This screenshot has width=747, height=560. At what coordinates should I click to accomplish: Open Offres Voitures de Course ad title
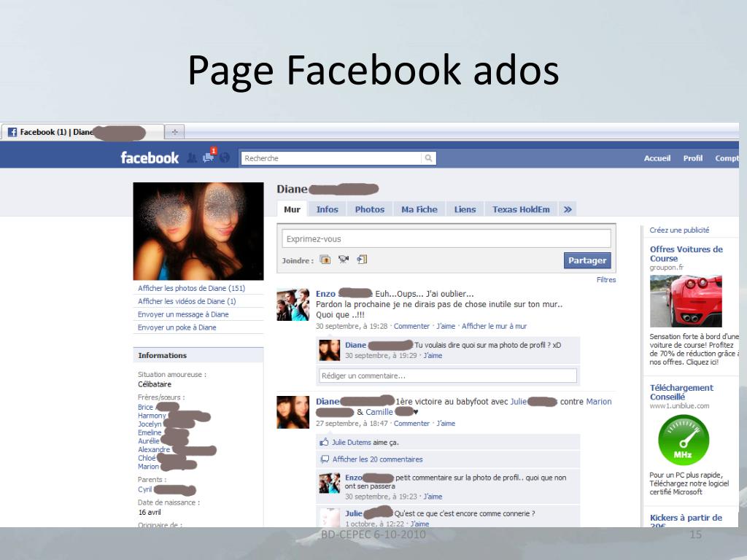click(686, 253)
